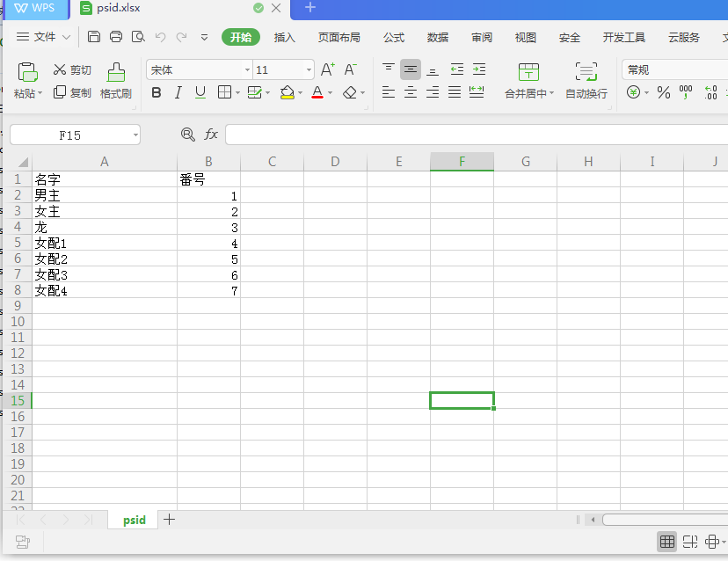Image resolution: width=728 pixels, height=561 pixels.
Task: Increase font size with A+ icon
Action: pyautogui.click(x=328, y=70)
